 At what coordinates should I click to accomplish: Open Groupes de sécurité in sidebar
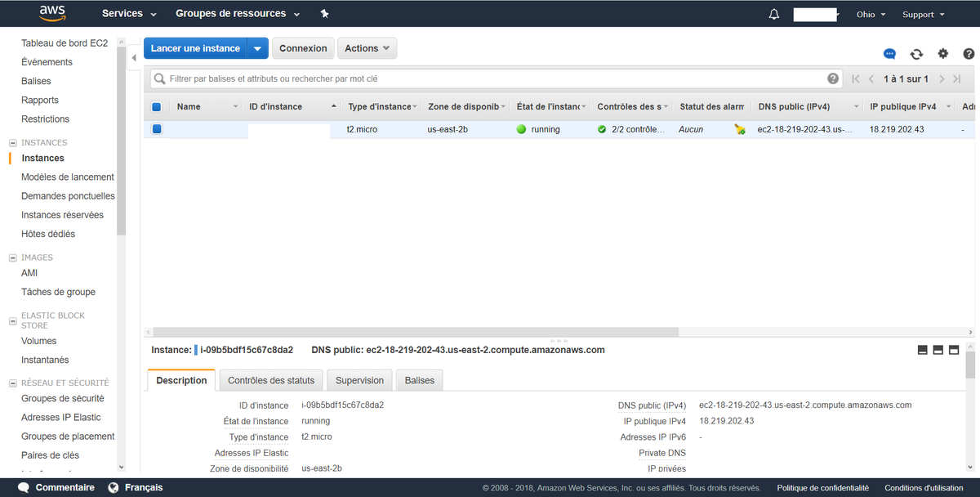(x=63, y=398)
